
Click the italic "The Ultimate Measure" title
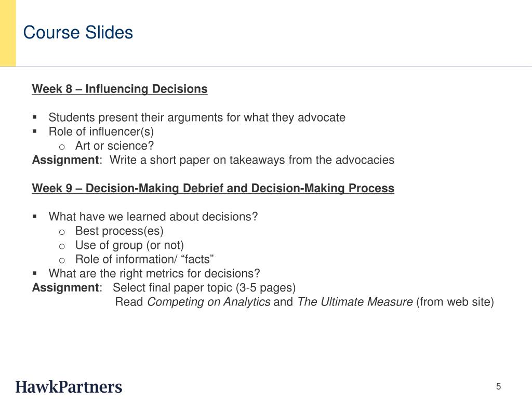(x=355, y=302)
